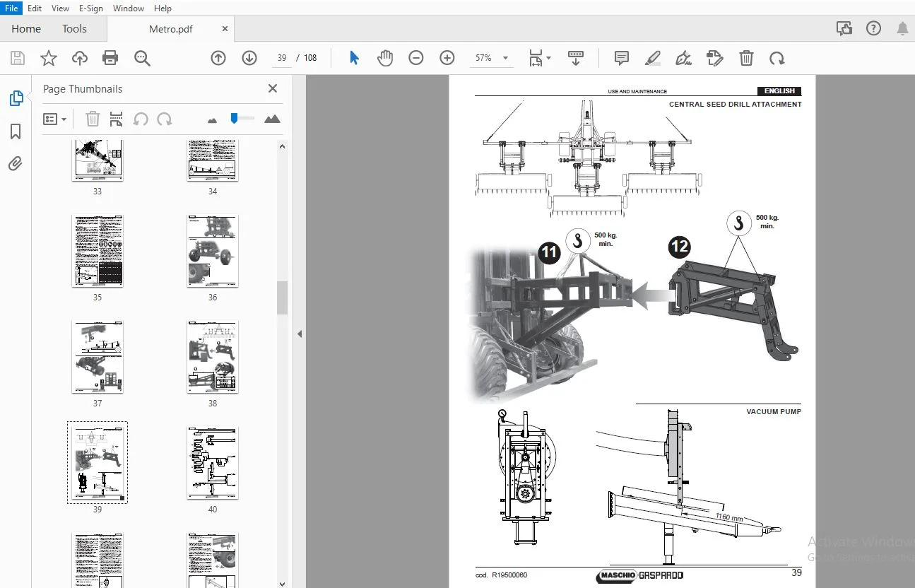Switch to the Tools tab
Image resolution: width=915 pixels, height=588 pixels.
(x=74, y=29)
